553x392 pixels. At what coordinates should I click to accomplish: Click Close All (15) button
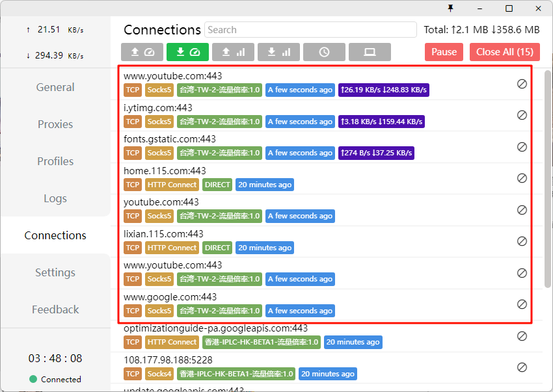[504, 52]
